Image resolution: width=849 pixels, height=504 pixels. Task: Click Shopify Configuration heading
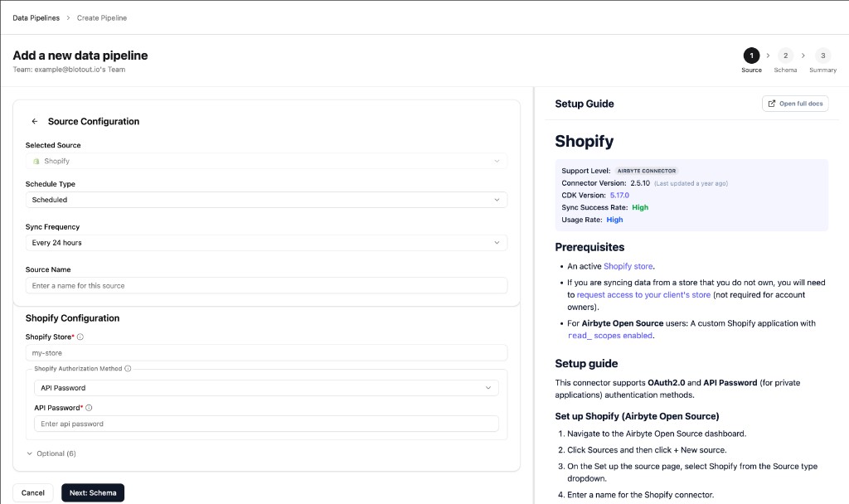click(73, 318)
